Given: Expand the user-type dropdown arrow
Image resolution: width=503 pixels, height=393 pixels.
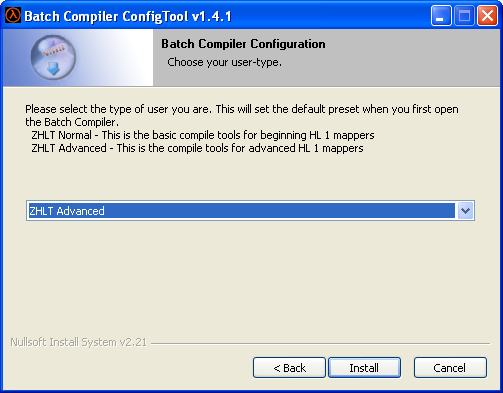Looking at the screenshot, I should click(x=465, y=211).
